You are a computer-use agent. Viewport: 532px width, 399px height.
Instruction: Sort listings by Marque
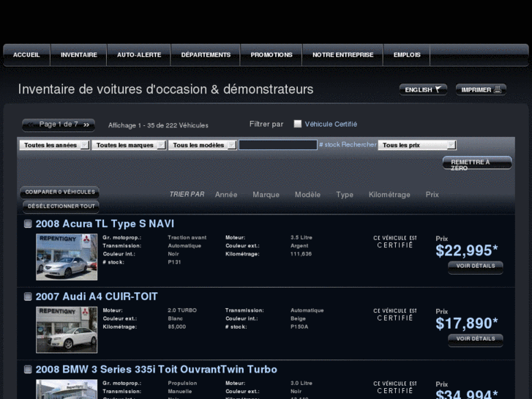pyautogui.click(x=266, y=195)
